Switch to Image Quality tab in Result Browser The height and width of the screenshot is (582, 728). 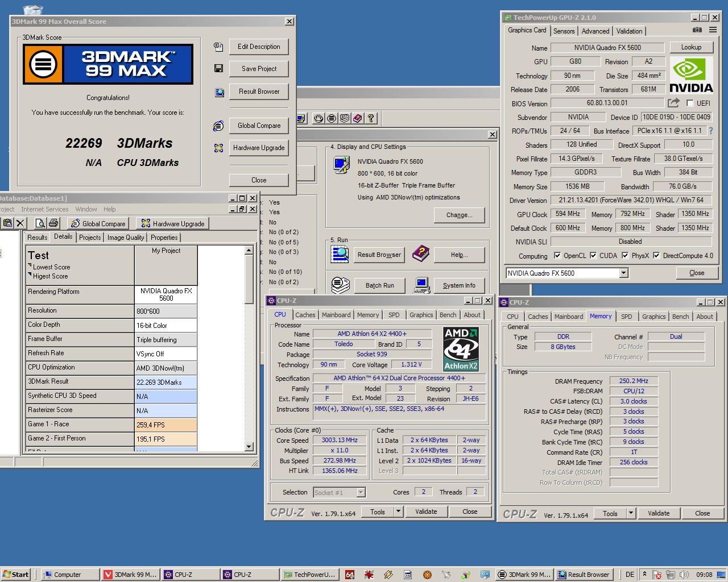[x=126, y=238]
